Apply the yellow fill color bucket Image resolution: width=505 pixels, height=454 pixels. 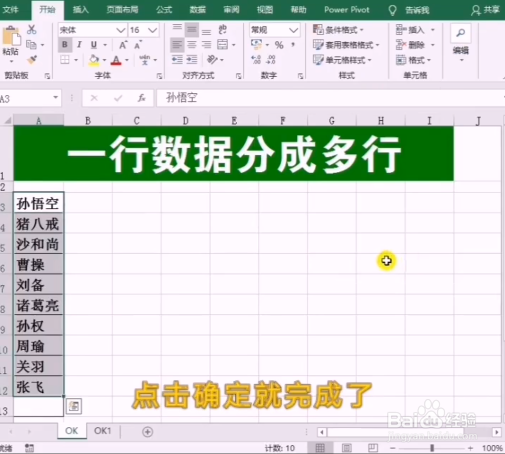pyautogui.click(x=94, y=60)
